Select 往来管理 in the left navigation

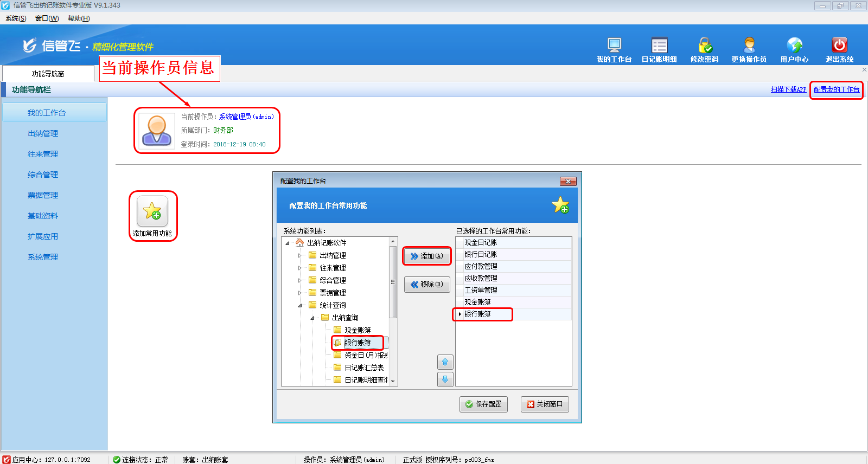pos(43,154)
